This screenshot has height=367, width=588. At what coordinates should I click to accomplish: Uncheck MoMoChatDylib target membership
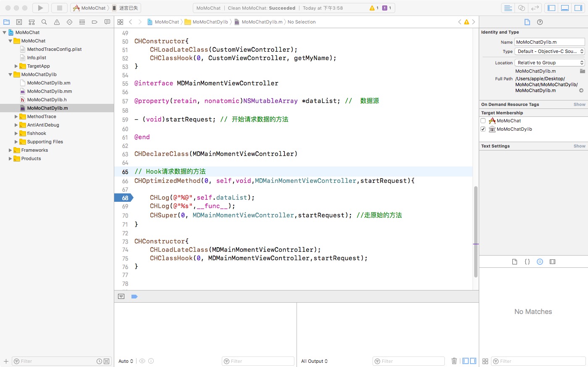pos(483,129)
